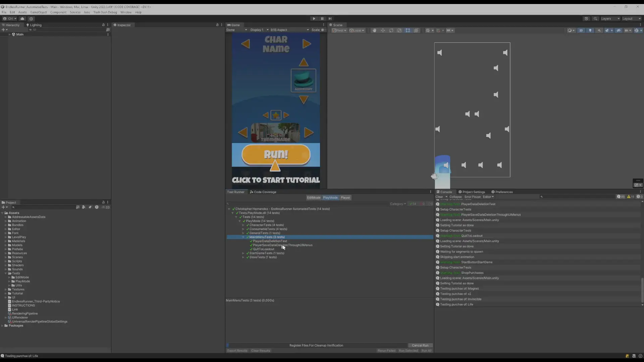This screenshot has height=362, width=644.
Task: Open the draw mode sphere dropdown
Action: click(571, 31)
